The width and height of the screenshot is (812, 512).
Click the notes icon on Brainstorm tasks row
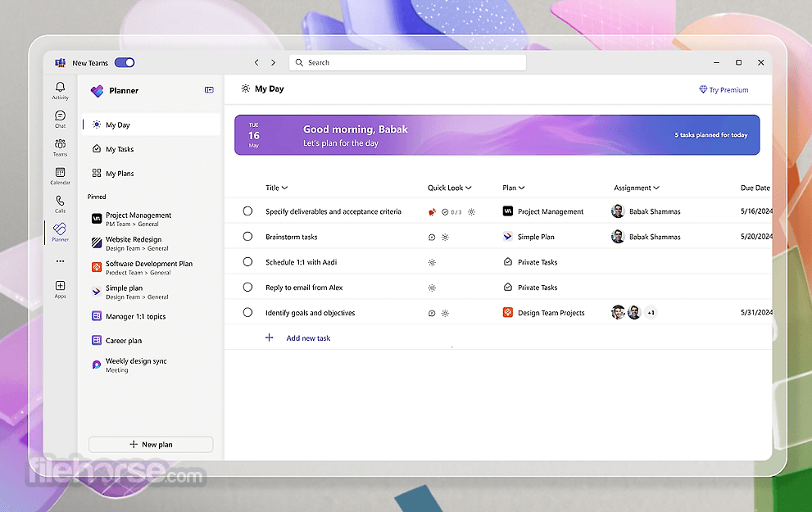(432, 237)
